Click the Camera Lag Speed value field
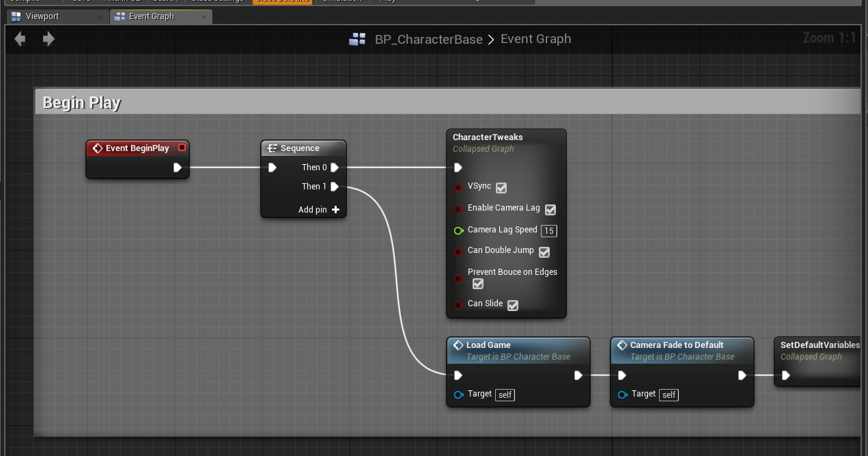The image size is (868, 456). click(x=548, y=231)
